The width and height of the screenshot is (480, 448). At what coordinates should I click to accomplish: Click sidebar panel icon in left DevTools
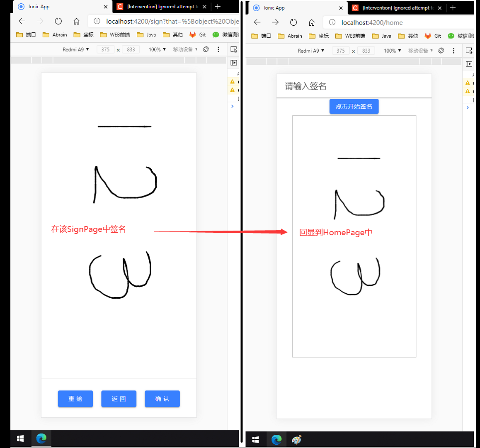pyautogui.click(x=234, y=63)
